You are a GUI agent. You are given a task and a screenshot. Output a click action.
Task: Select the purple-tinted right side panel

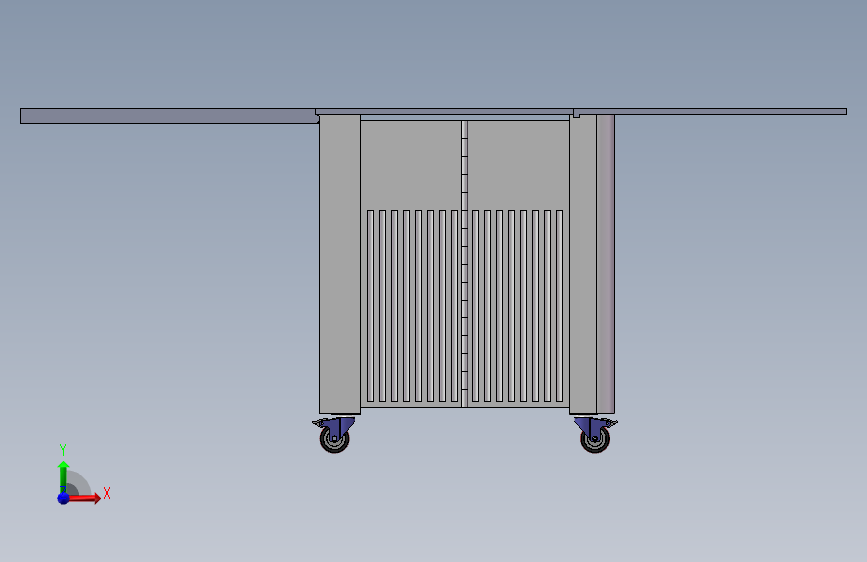(605, 264)
